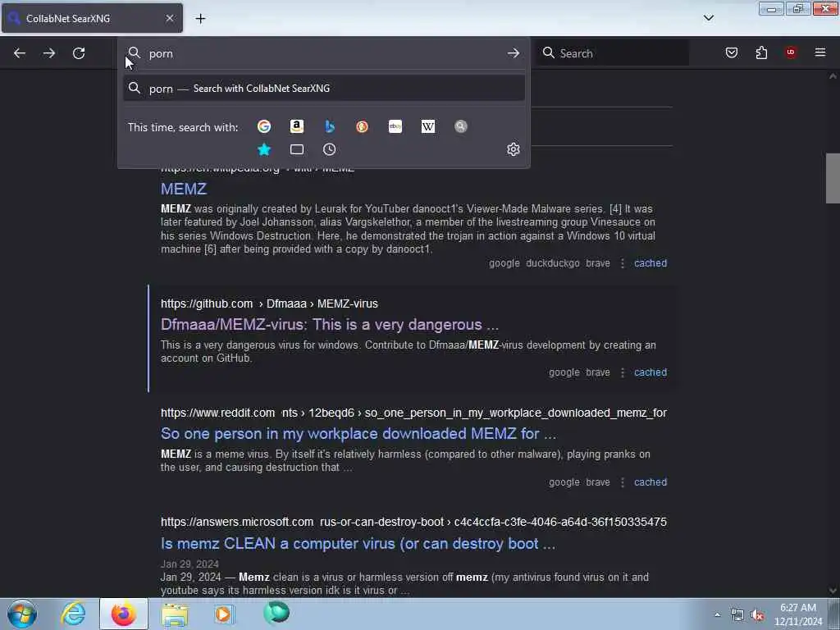Open the uBlock Origin extension icon

791,52
